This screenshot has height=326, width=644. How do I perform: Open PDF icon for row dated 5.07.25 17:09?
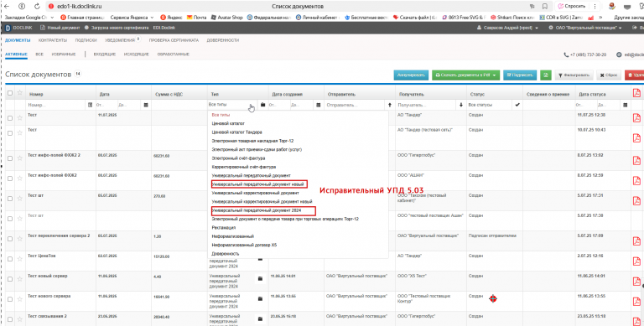[x=636, y=241]
